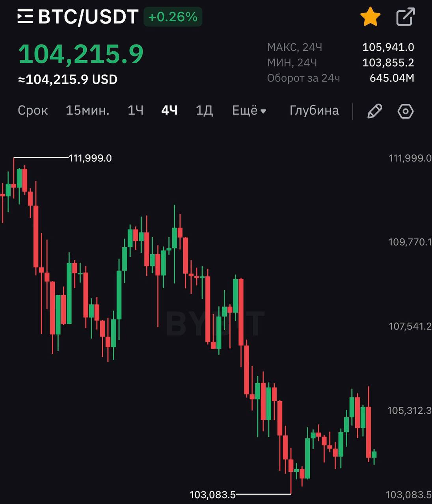Open chart settings hexagon icon
This screenshot has width=432, height=504.
click(406, 111)
